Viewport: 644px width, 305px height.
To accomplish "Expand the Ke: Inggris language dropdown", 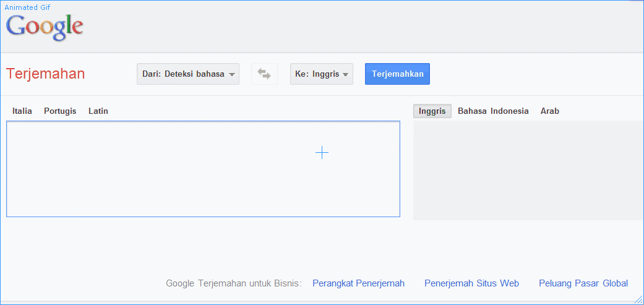I will [322, 74].
